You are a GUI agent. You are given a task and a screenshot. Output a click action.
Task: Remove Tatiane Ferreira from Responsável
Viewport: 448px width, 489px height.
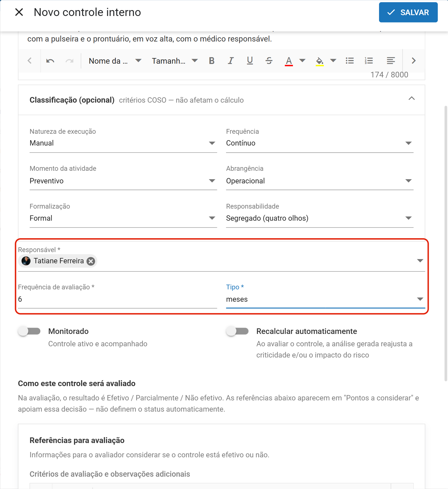[91, 261]
